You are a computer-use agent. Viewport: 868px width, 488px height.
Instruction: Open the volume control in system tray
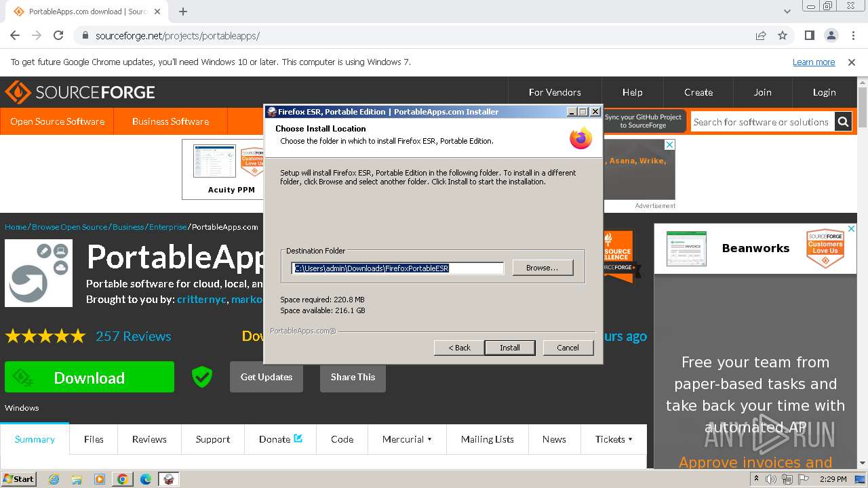click(x=771, y=479)
